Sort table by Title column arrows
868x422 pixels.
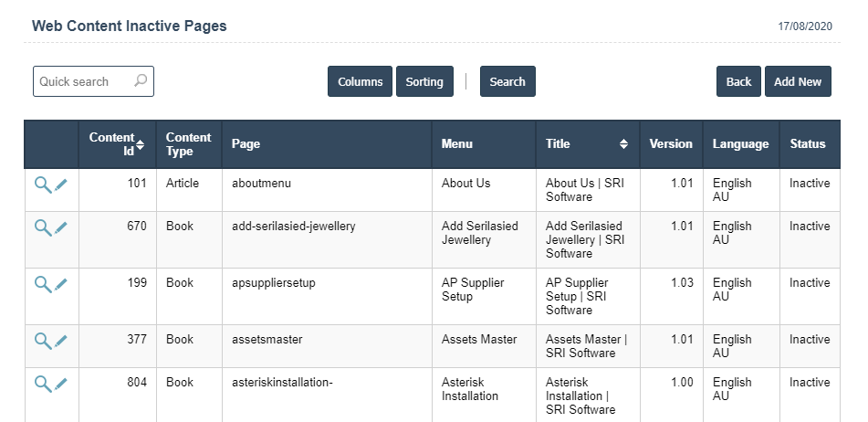pos(623,144)
